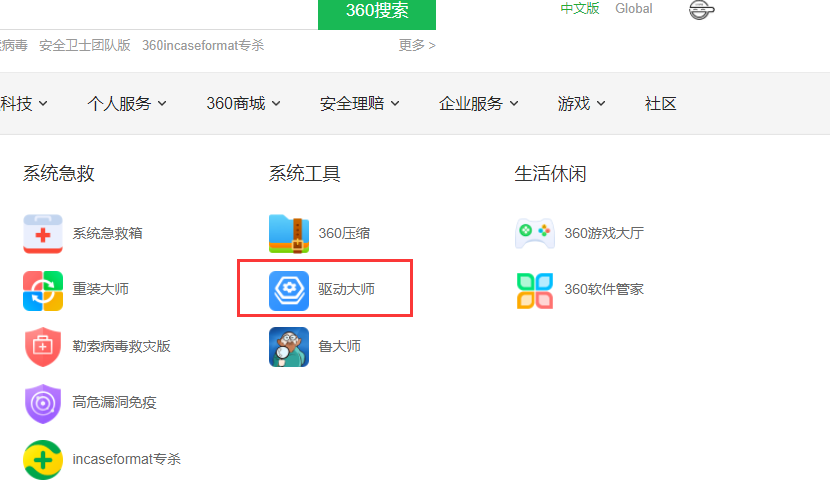Switch to the Global site version
The image size is (830, 485).
(634, 9)
